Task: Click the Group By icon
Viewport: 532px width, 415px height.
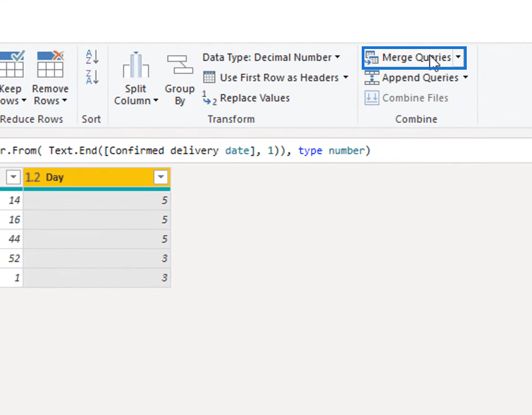Action: [x=180, y=64]
